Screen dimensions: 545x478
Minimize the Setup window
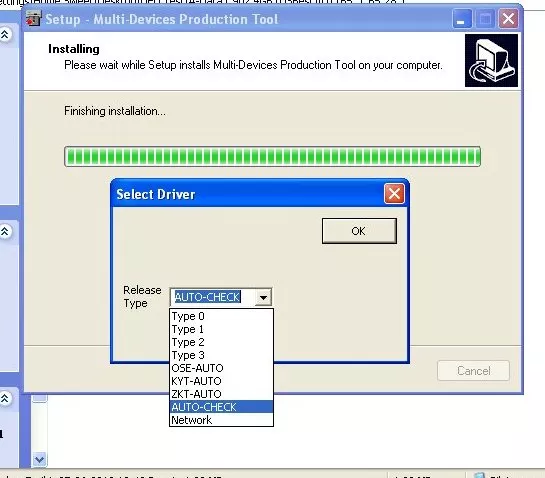point(462,18)
